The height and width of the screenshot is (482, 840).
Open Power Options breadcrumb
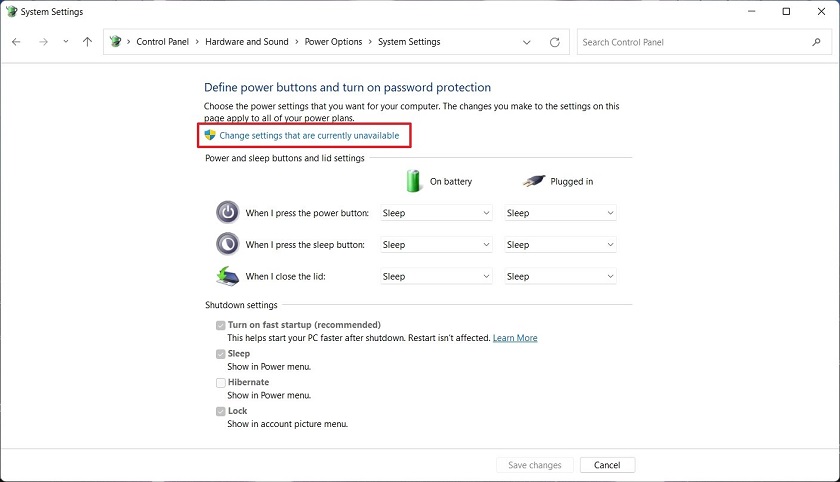pos(333,42)
